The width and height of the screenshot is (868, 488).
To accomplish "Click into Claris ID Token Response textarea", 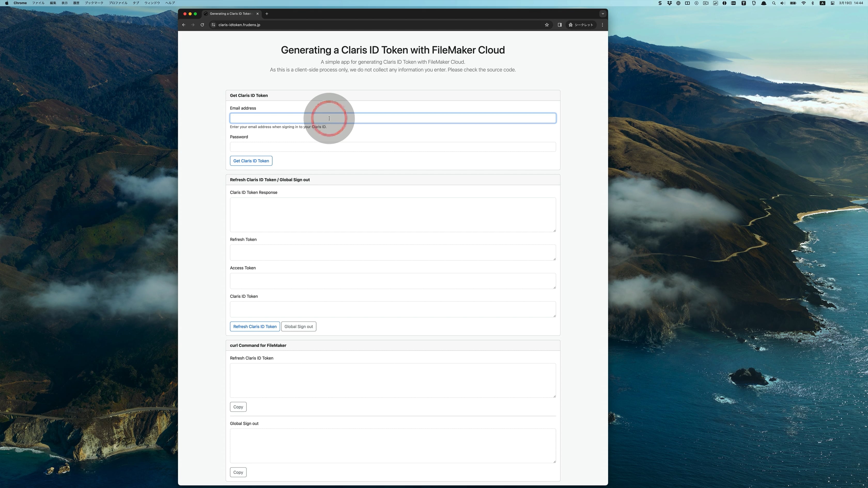I will [393, 215].
